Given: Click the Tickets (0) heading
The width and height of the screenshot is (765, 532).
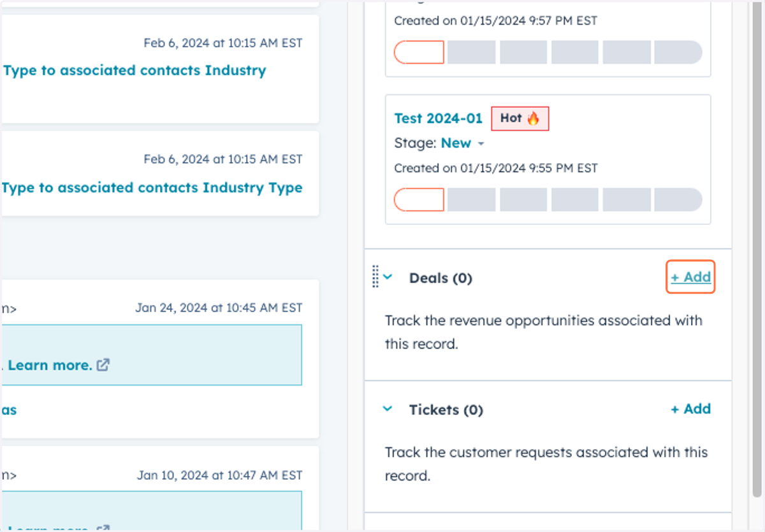Looking at the screenshot, I should (x=446, y=410).
